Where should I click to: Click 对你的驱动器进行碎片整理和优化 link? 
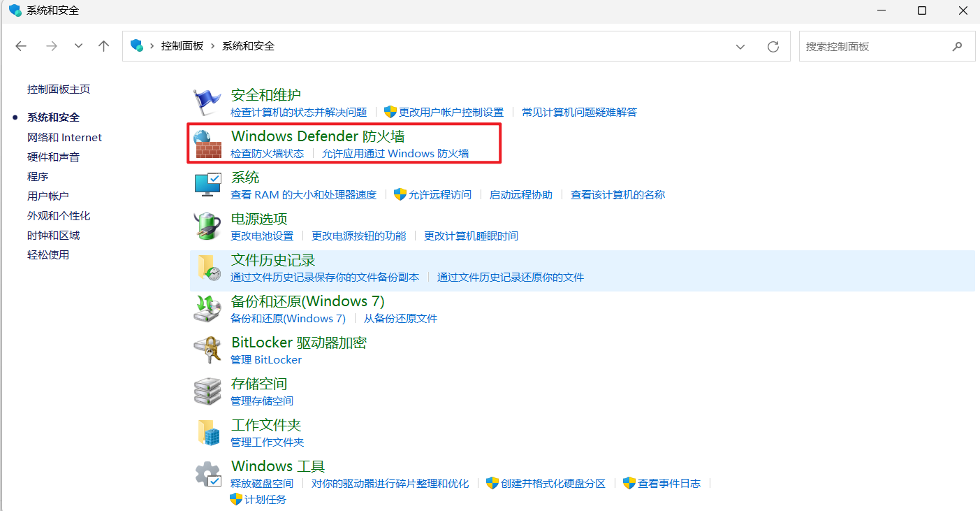tap(390, 483)
